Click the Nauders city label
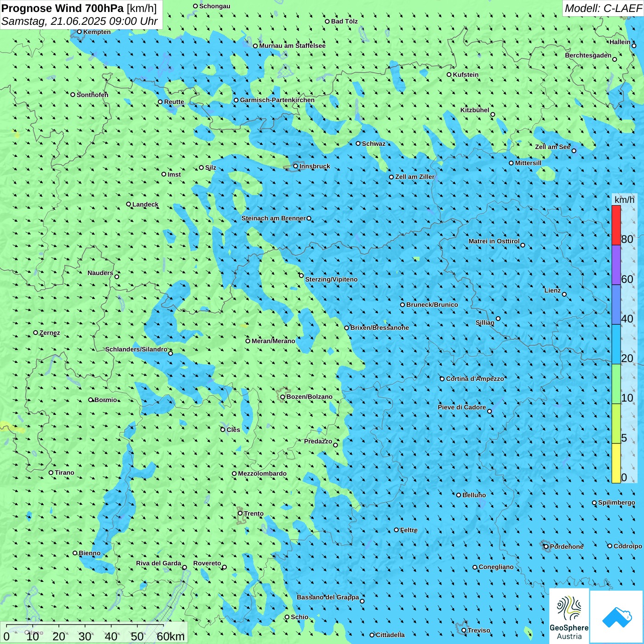This screenshot has width=644, height=644. point(100,273)
